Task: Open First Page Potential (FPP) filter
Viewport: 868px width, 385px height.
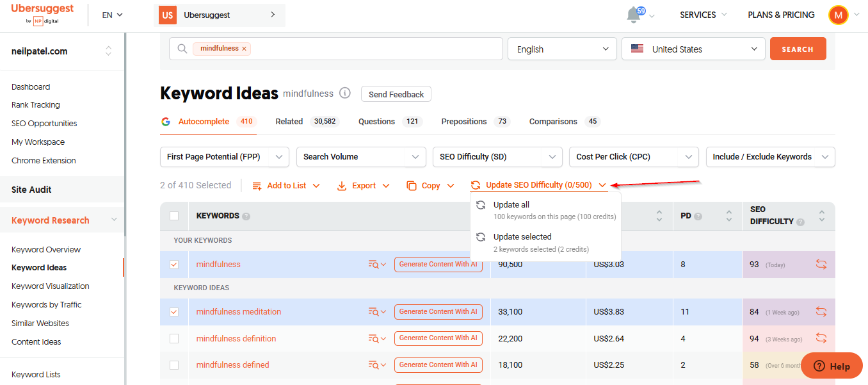Action: (224, 156)
